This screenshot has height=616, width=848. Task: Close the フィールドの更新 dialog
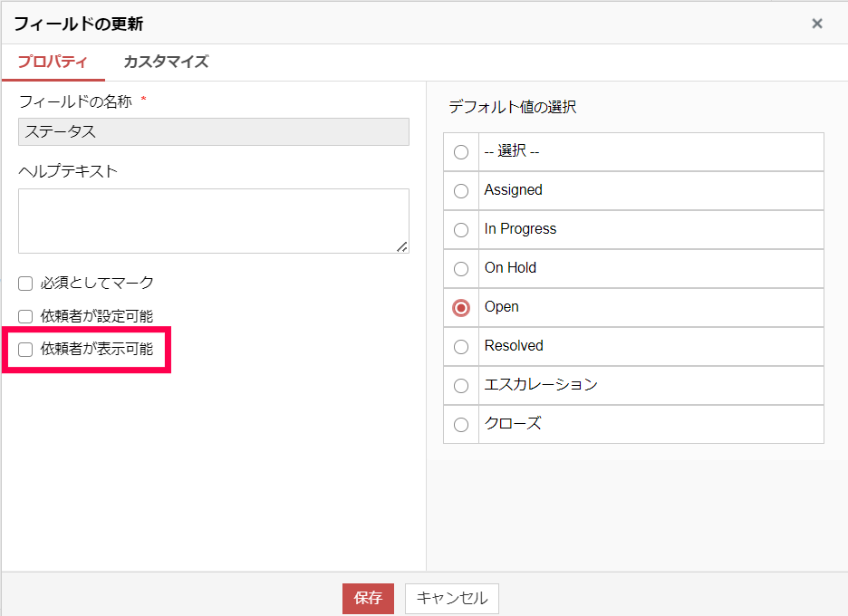coord(817,24)
